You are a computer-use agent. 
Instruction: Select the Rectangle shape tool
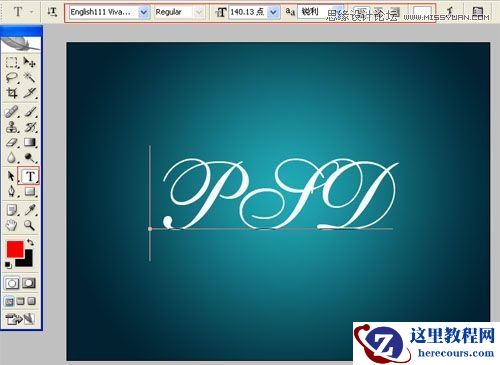[30, 192]
